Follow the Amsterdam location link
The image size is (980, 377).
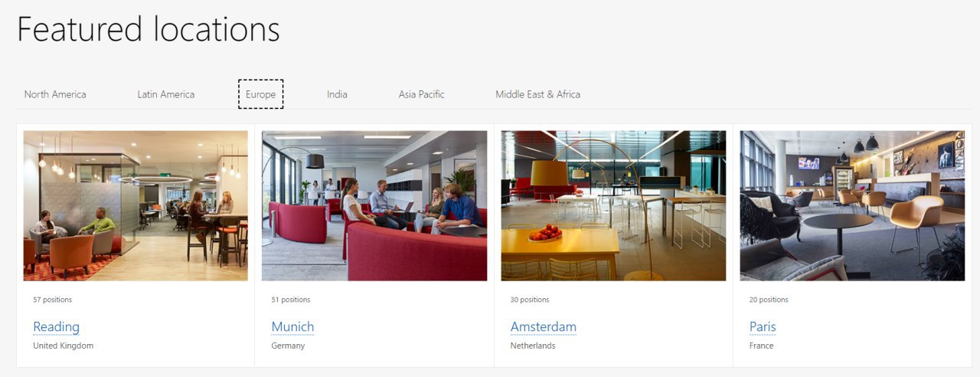click(544, 327)
